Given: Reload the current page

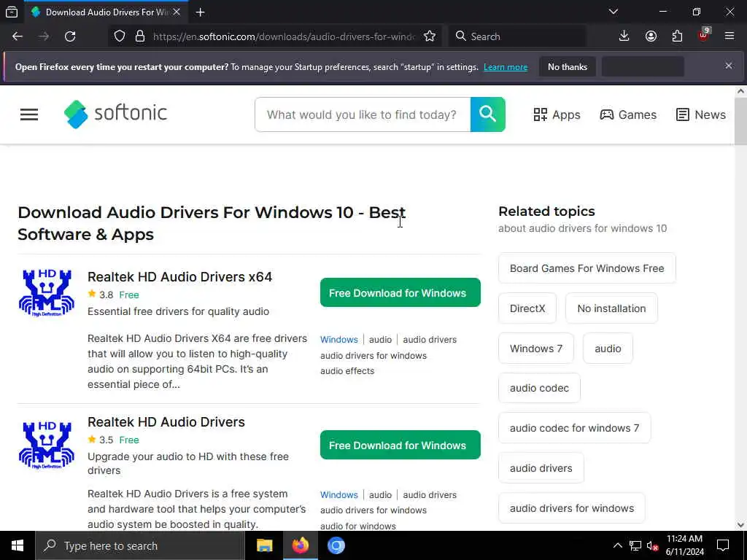Looking at the screenshot, I should [70, 36].
